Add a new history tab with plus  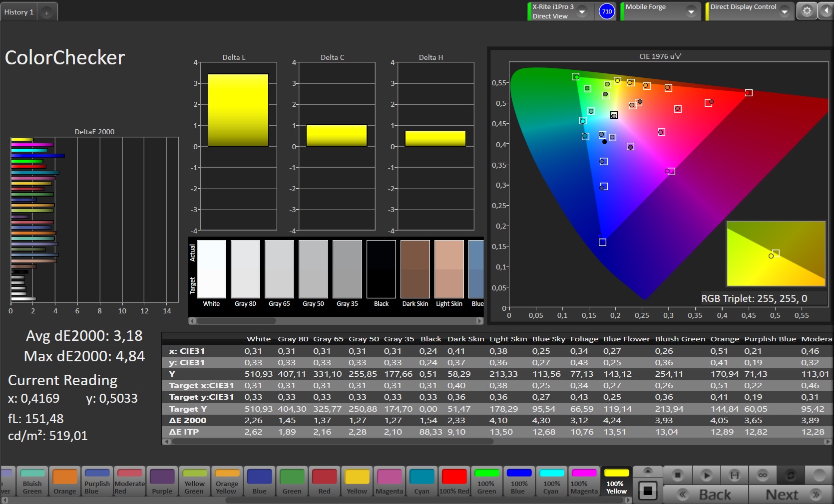[x=46, y=13]
